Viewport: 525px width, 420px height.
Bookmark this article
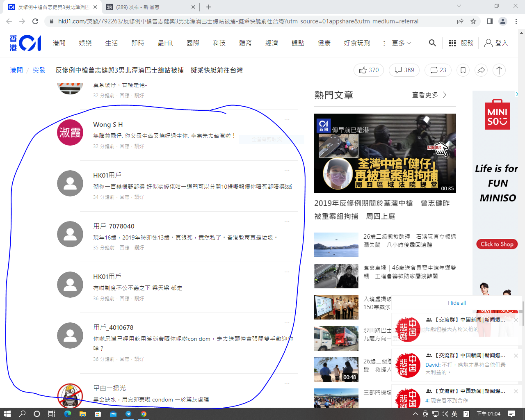click(463, 70)
